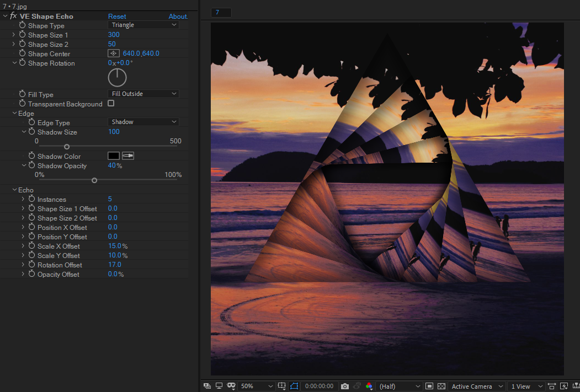Image resolution: width=580 pixels, height=392 pixels.
Task: Collapse the Echo property group
Action: pos(14,190)
